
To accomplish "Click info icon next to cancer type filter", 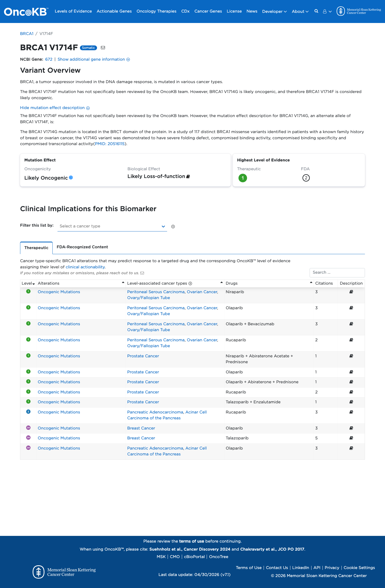I will [x=173, y=226].
